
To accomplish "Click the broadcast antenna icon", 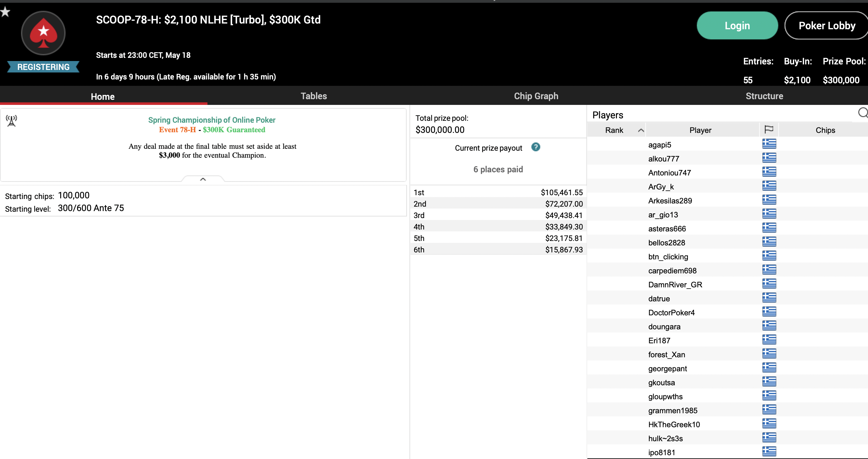I will (x=11, y=120).
